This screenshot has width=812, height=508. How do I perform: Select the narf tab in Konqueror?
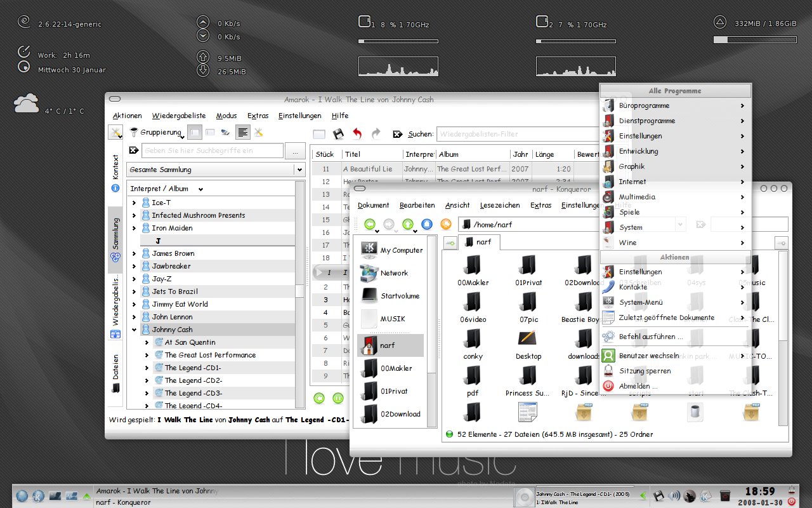[479, 242]
